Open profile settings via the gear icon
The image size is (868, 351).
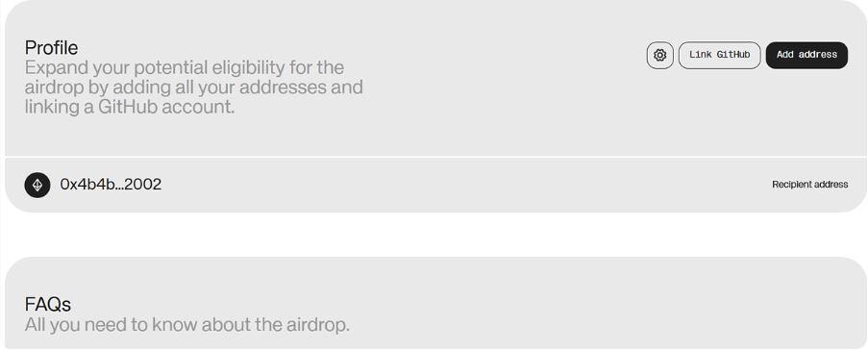659,56
